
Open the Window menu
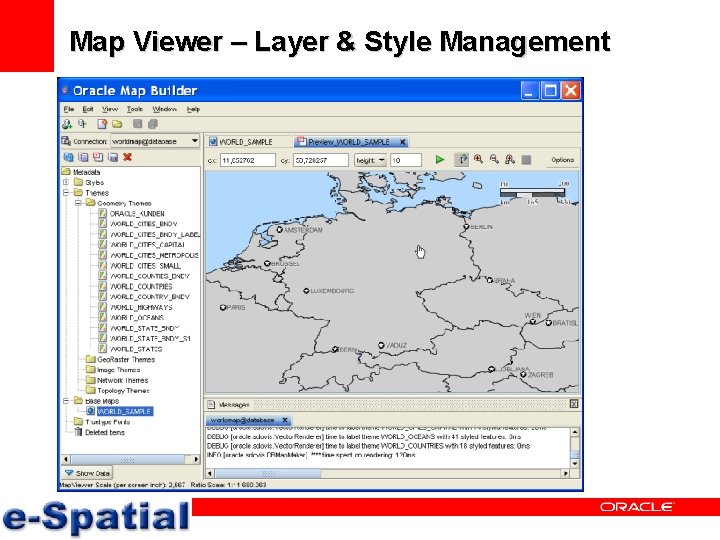(x=164, y=109)
